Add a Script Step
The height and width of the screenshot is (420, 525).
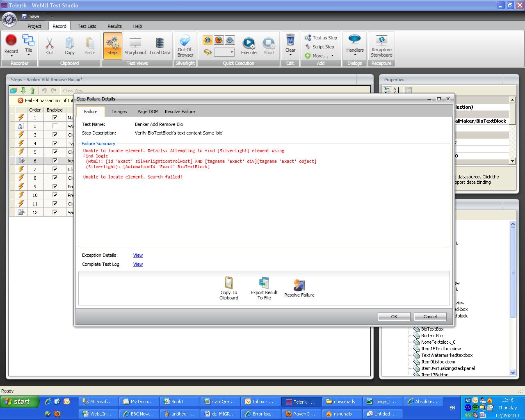coord(320,47)
